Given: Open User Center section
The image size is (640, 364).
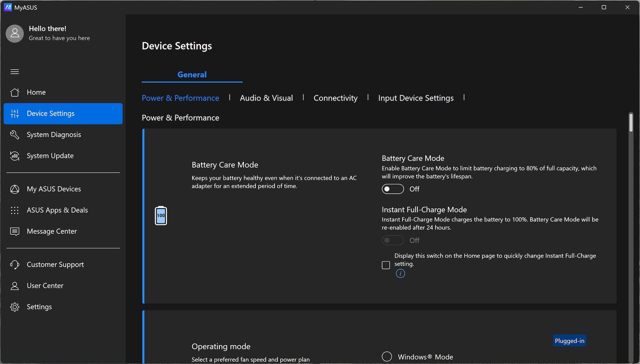Looking at the screenshot, I should tap(45, 285).
